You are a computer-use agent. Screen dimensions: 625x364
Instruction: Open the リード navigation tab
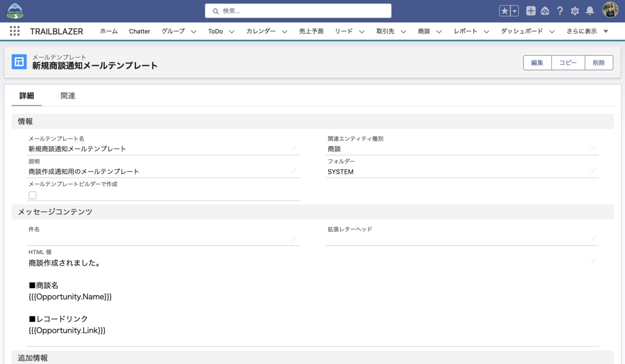[x=344, y=31]
